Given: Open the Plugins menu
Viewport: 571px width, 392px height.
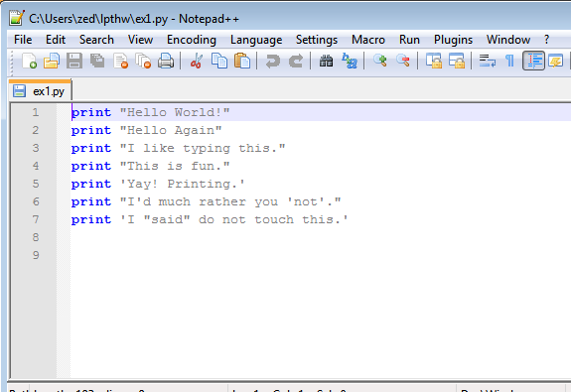Looking at the screenshot, I should pos(453,40).
